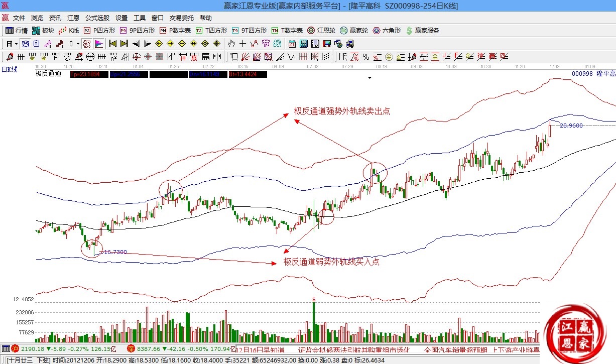Image resolution: width=616 pixels, height=364 pixels.
Task: Click the crosshair cursor tool
Action: (243, 44)
